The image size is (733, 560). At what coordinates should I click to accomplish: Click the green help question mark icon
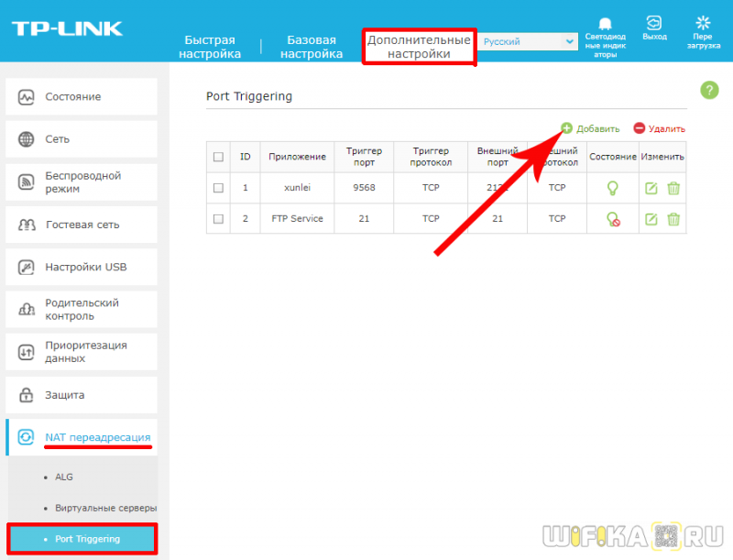coord(709,90)
